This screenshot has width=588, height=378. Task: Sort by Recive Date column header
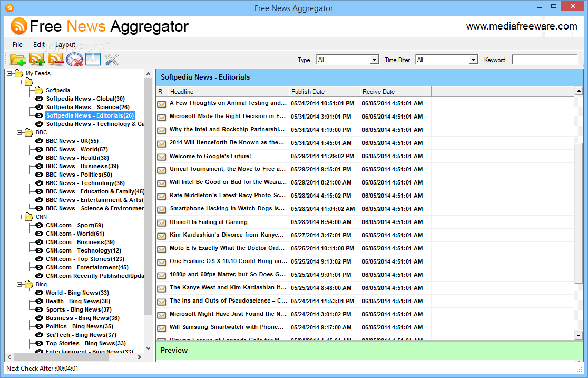pyautogui.click(x=396, y=92)
